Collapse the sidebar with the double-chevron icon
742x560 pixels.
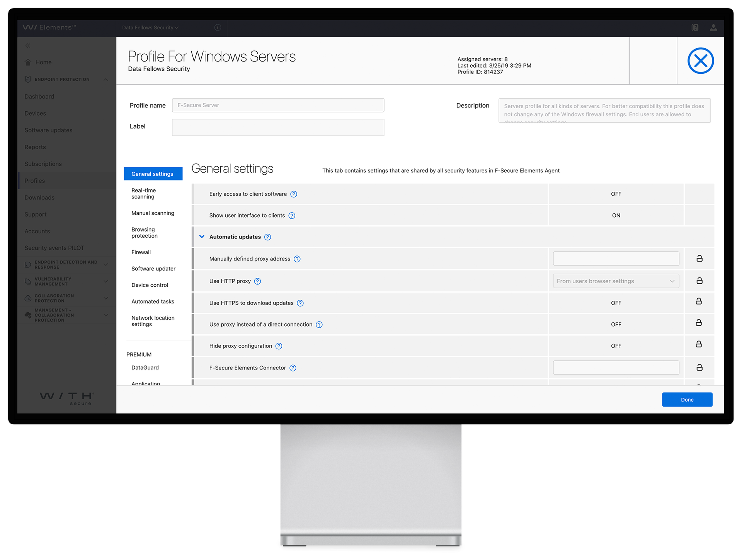point(28,46)
